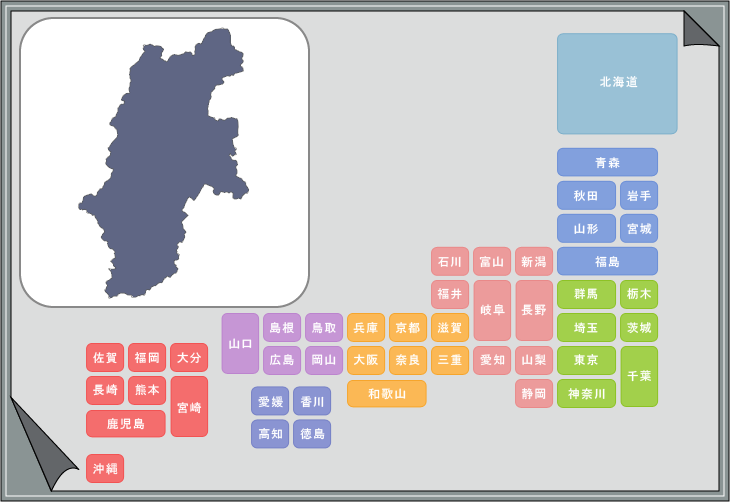This screenshot has width=730, height=502.
Task: Pick the 岐阜 tile
Action: tap(492, 310)
